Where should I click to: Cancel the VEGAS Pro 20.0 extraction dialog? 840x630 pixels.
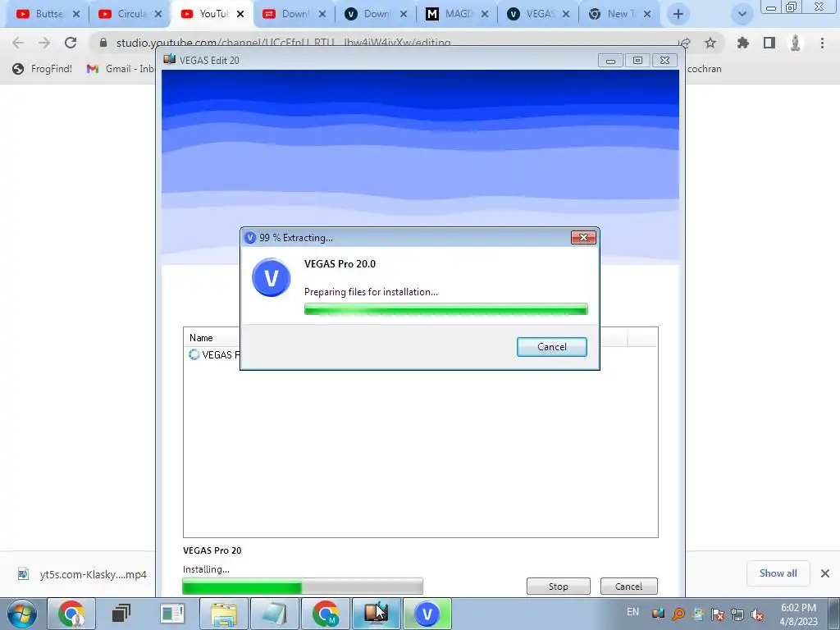[552, 347]
